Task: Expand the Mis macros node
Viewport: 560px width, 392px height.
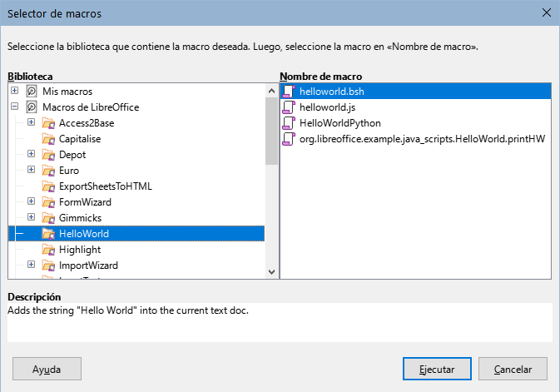Action: point(15,91)
